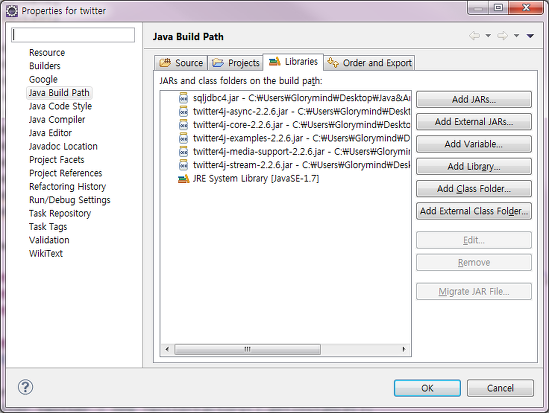Select Run/Debug Settings page
This screenshot has height=413, width=549.
[x=70, y=200]
